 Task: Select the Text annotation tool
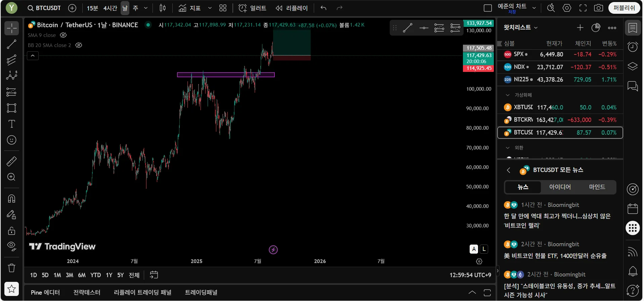(12, 124)
